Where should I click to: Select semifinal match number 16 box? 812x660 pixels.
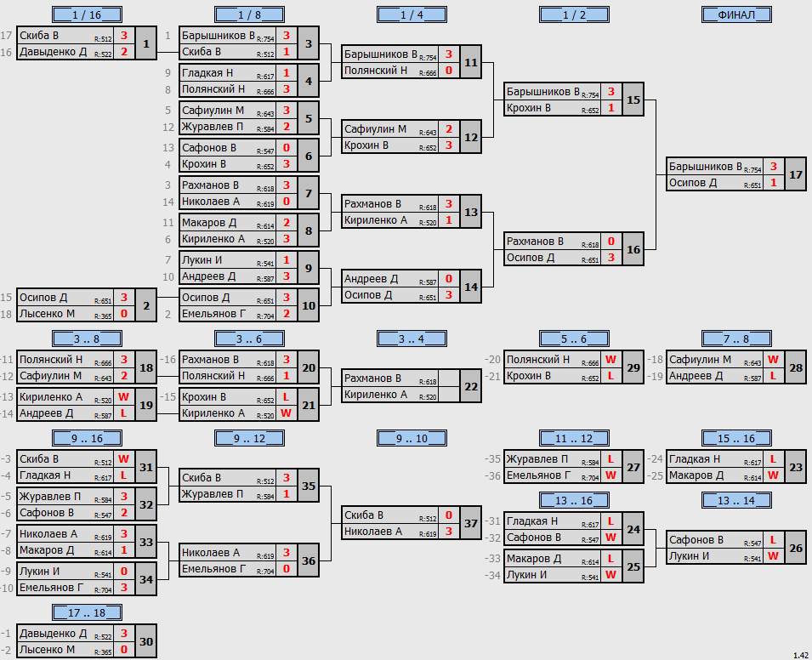(633, 249)
